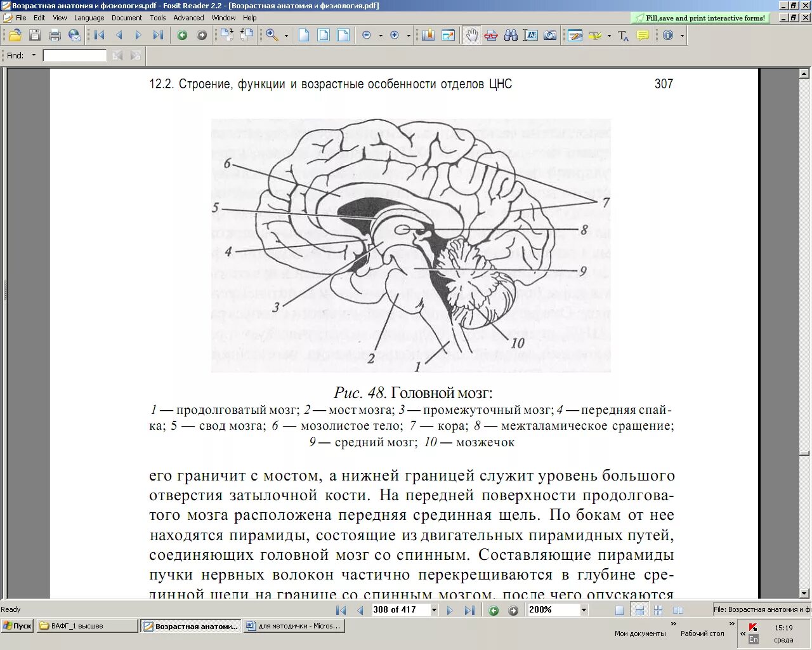Save the document with the floppy icon
Screen dimensions: 812x650
click(x=35, y=36)
